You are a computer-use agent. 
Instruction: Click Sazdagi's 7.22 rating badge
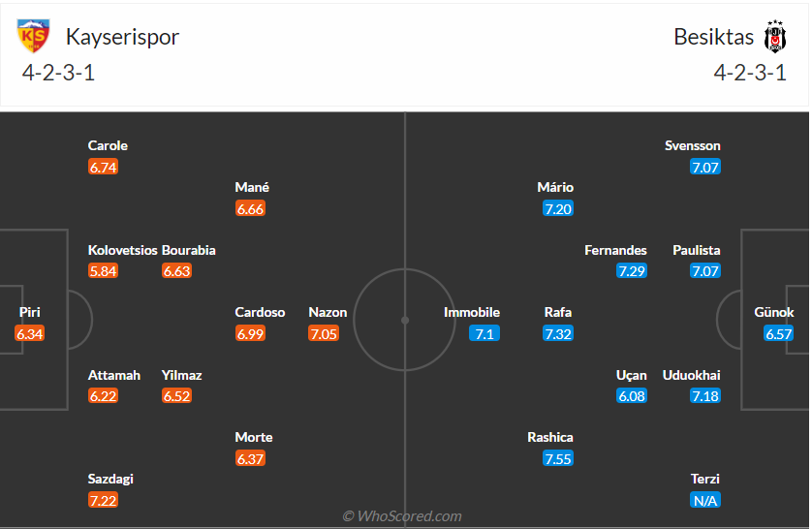[103, 501]
